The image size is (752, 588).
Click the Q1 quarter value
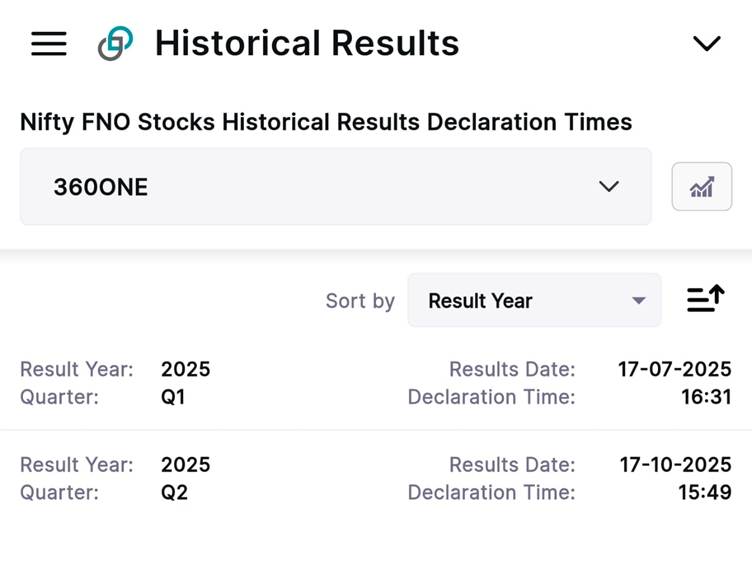point(173,398)
